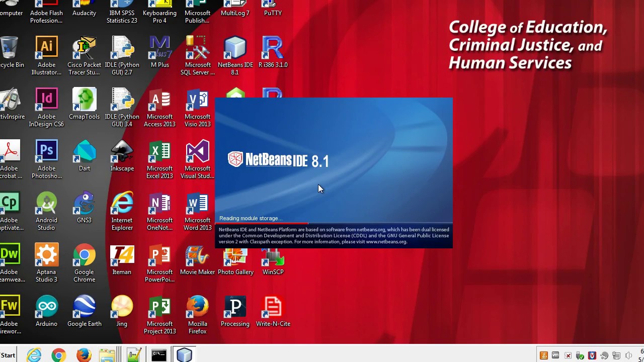Viewport: 644px width, 362px height.
Task: Open the Microsoft Word 2013 shortcut
Action: coord(198,211)
